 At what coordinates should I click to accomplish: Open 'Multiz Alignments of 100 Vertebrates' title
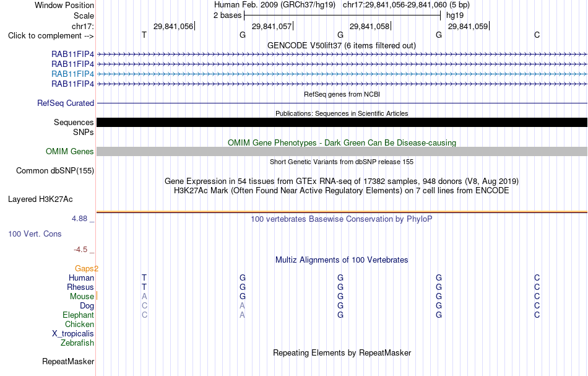click(342, 260)
